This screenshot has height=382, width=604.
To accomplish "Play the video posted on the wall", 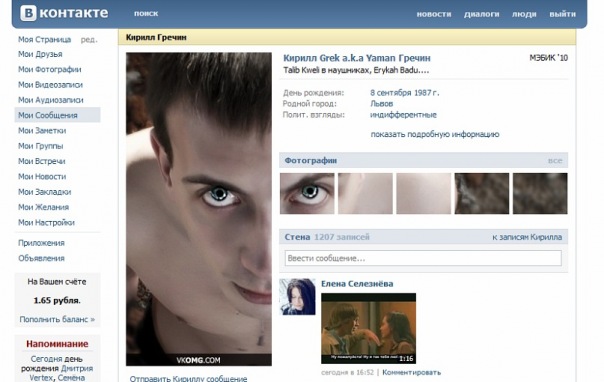I will [x=368, y=328].
